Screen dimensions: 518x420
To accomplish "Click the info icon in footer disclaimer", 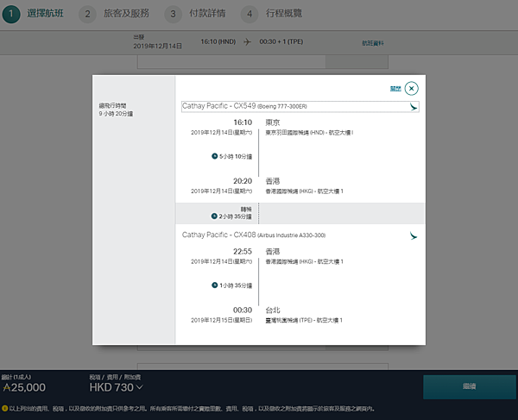I will [4, 409].
